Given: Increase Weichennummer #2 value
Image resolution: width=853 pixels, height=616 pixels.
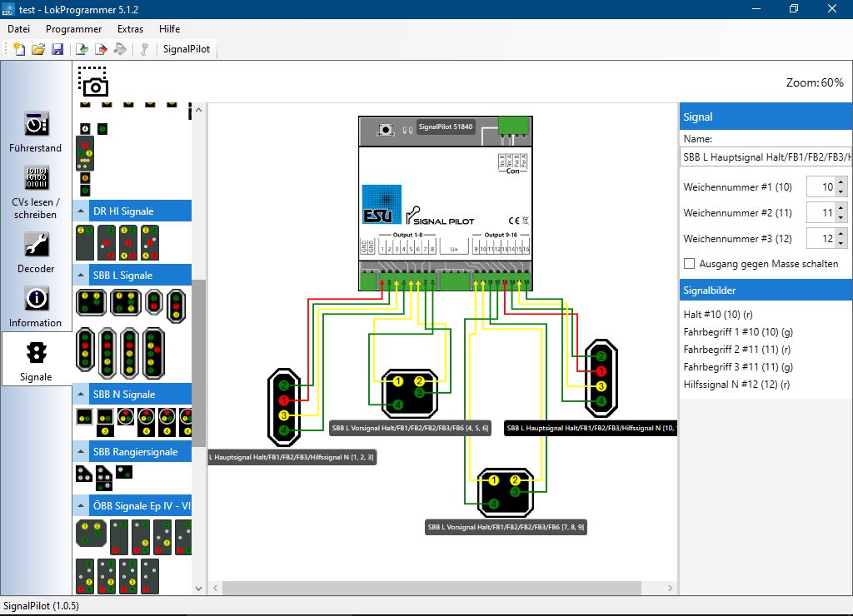Looking at the screenshot, I should pos(841,208).
